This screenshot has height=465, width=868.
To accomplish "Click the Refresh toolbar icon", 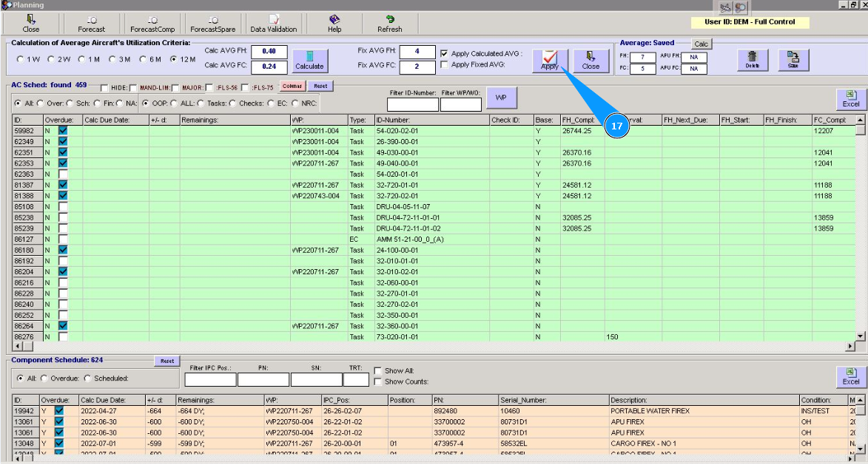I will (x=389, y=23).
